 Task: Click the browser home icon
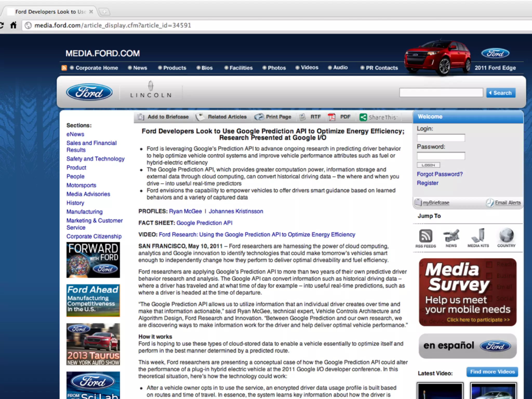coord(13,25)
